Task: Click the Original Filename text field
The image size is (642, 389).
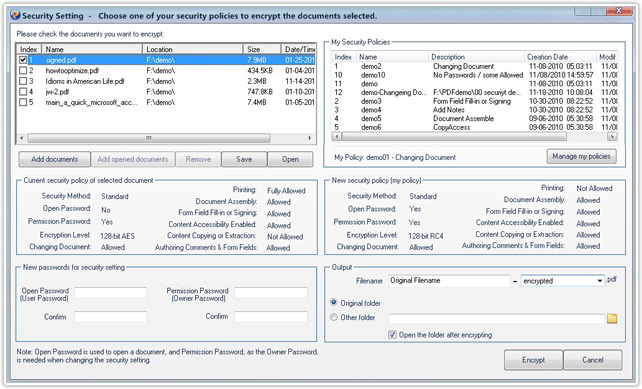Action: [449, 281]
